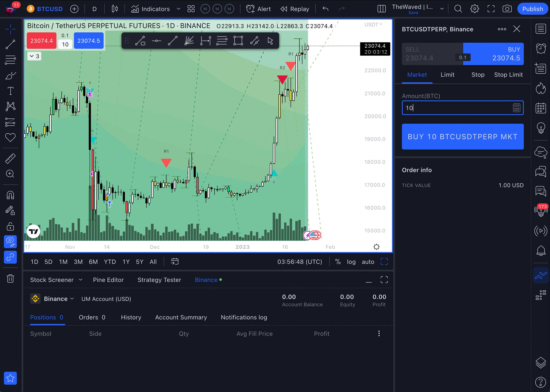Expand the TheWaved layout dropdown
The image size is (550, 392).
442,9
